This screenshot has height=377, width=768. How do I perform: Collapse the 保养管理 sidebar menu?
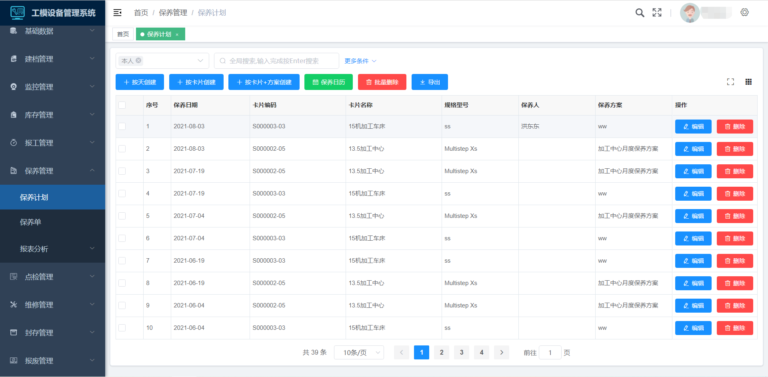point(52,171)
